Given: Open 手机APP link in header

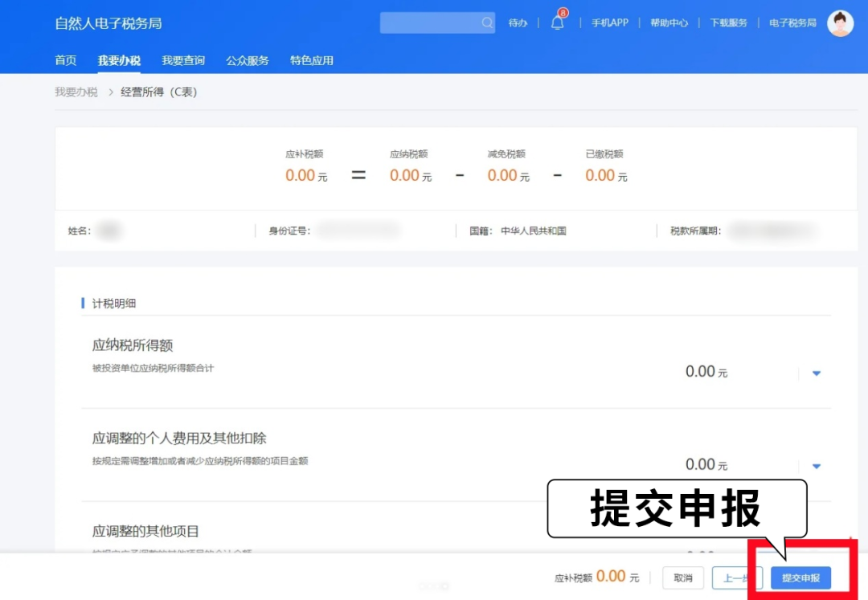Looking at the screenshot, I should [x=610, y=23].
